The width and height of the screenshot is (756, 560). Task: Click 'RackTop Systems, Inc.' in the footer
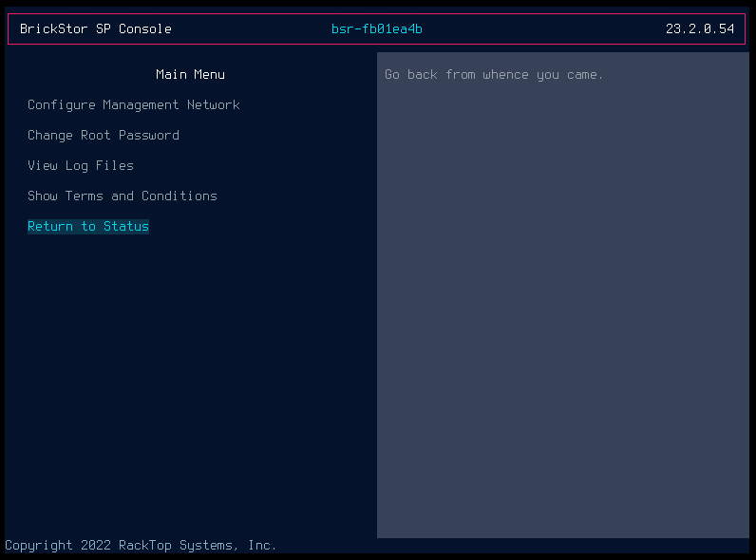coord(198,545)
